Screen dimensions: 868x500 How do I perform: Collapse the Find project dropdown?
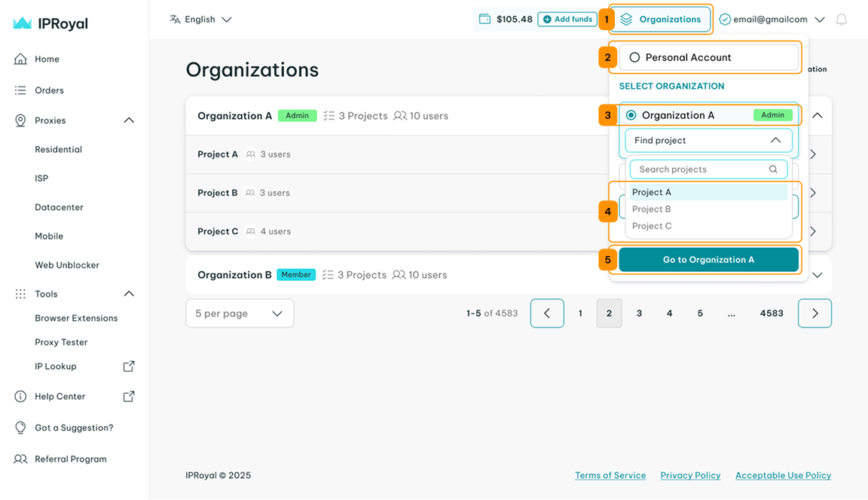coord(775,140)
